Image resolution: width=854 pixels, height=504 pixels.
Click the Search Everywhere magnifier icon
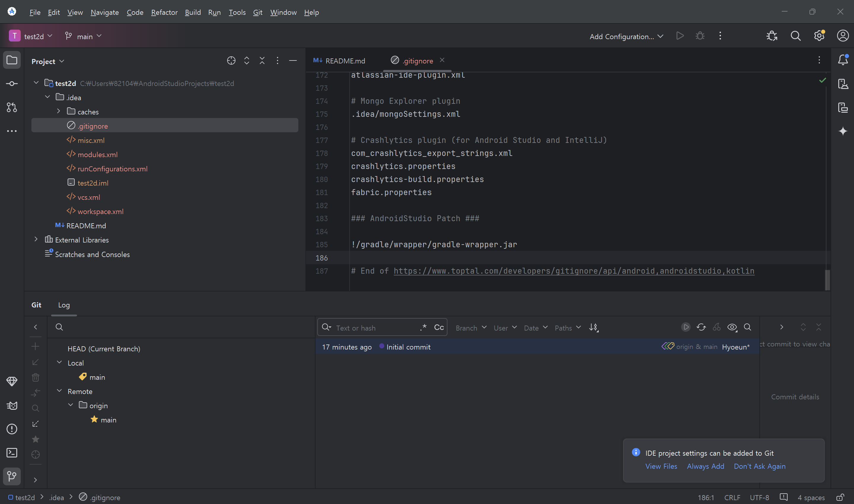pyautogui.click(x=795, y=36)
